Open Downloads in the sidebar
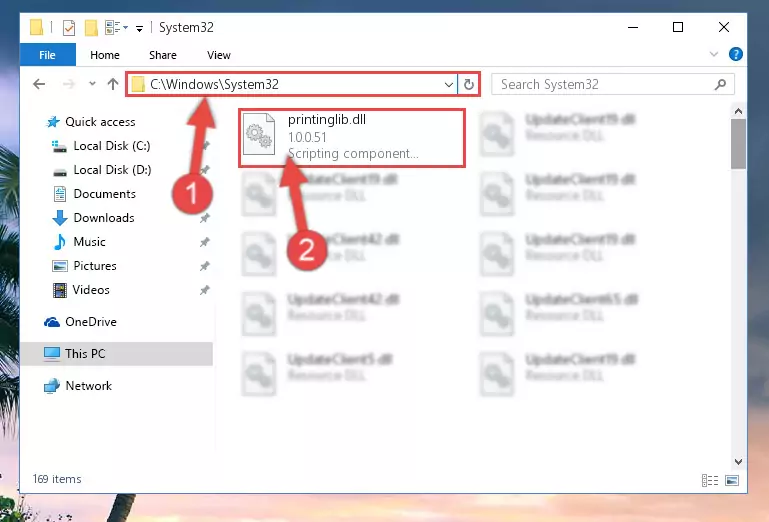Screen dimensions: 769x522 click(93, 218)
